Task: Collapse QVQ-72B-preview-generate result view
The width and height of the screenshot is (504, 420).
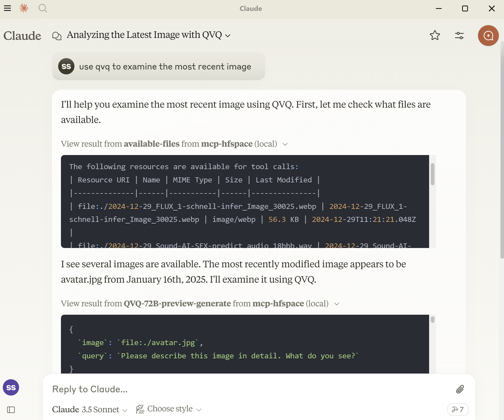Action: pos(337,304)
